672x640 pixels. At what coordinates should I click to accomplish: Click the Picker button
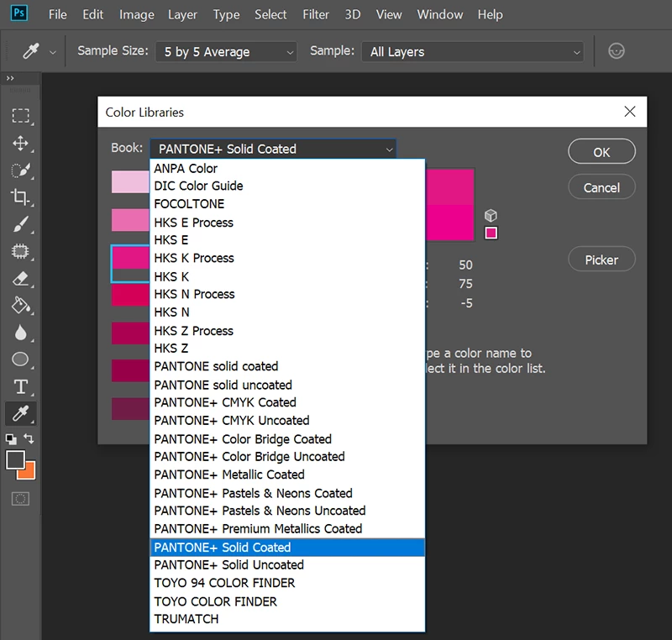click(x=601, y=260)
